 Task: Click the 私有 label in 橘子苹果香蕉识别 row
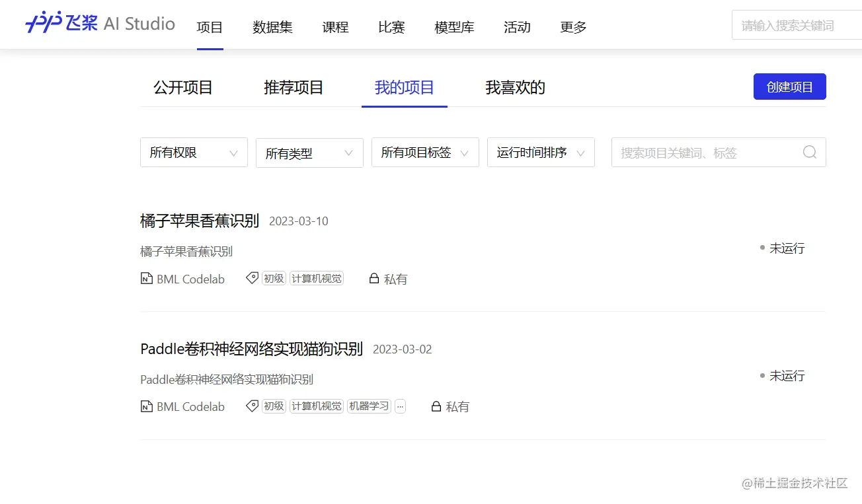(x=396, y=279)
